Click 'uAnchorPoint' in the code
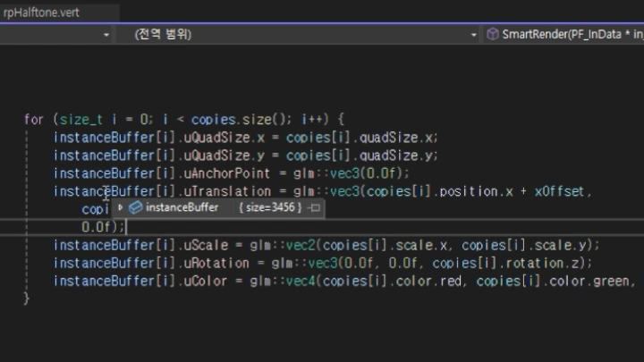644x362 pixels. (226, 173)
